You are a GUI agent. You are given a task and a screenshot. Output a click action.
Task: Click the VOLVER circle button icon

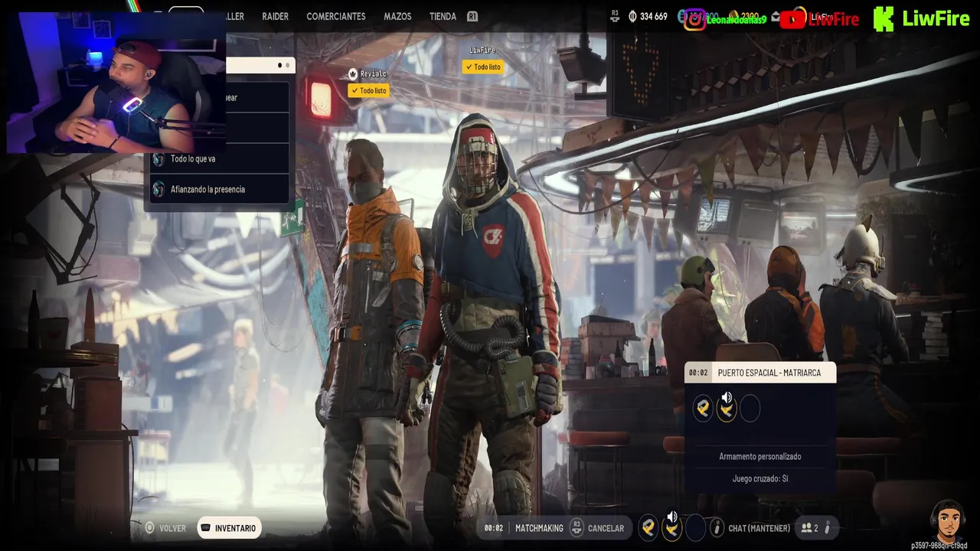[150, 528]
